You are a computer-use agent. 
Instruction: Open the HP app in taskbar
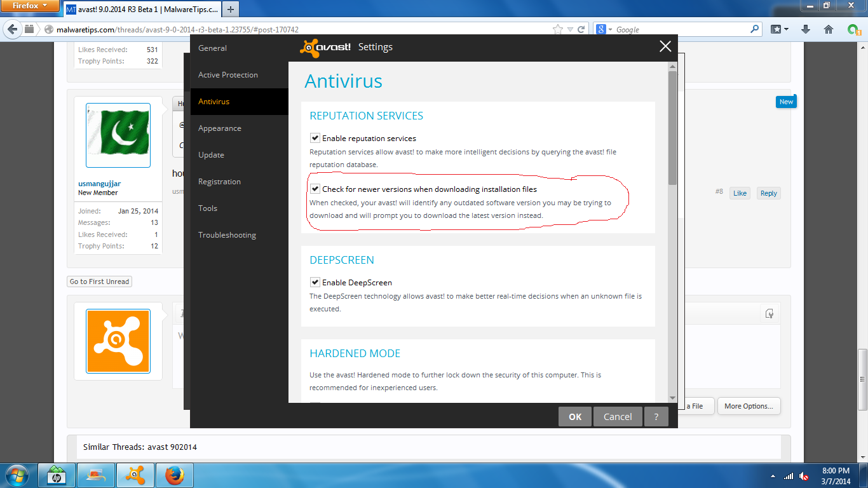point(57,475)
